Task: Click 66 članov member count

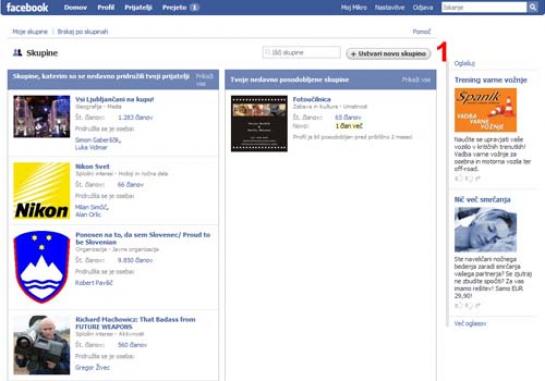Action: point(130,185)
